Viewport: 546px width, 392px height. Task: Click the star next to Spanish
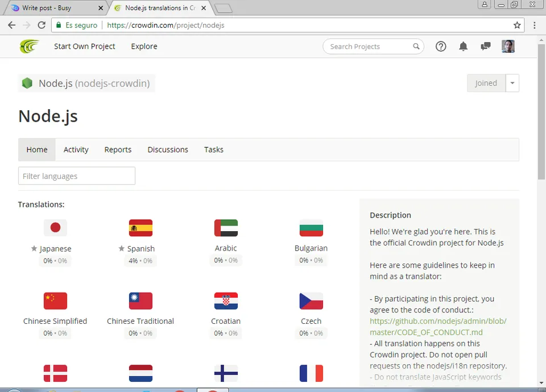(x=122, y=248)
